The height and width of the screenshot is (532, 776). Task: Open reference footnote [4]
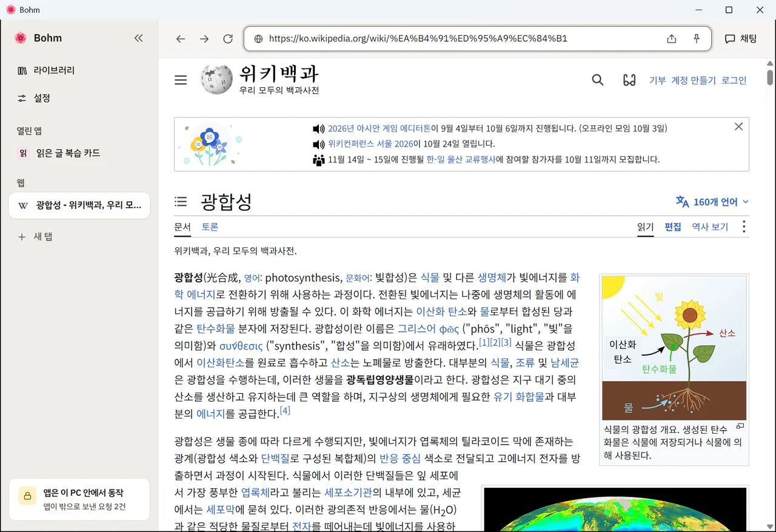tap(285, 411)
